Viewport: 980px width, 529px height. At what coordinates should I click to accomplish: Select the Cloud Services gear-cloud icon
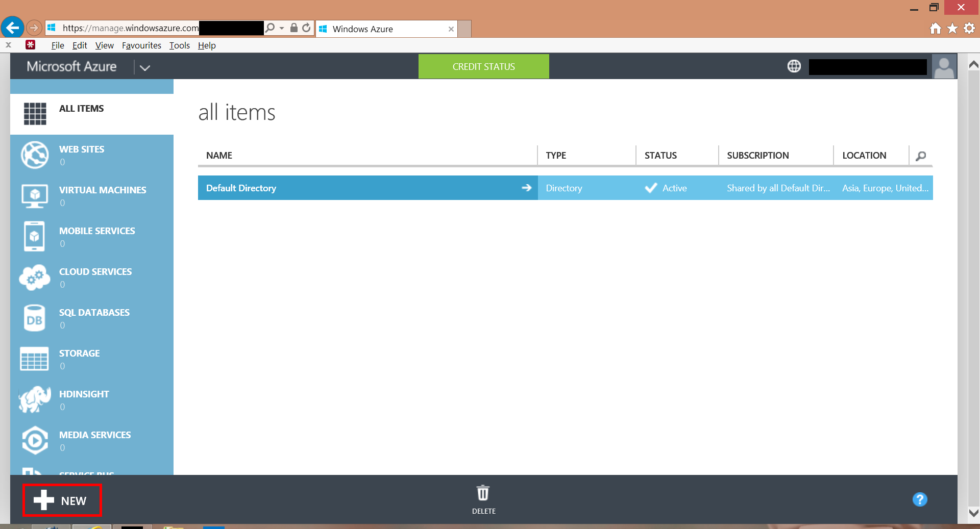coord(35,278)
